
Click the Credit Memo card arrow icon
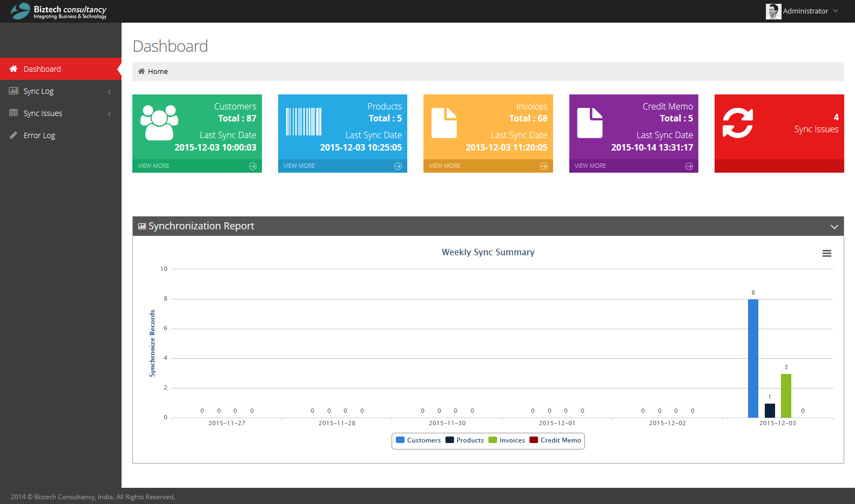689,166
